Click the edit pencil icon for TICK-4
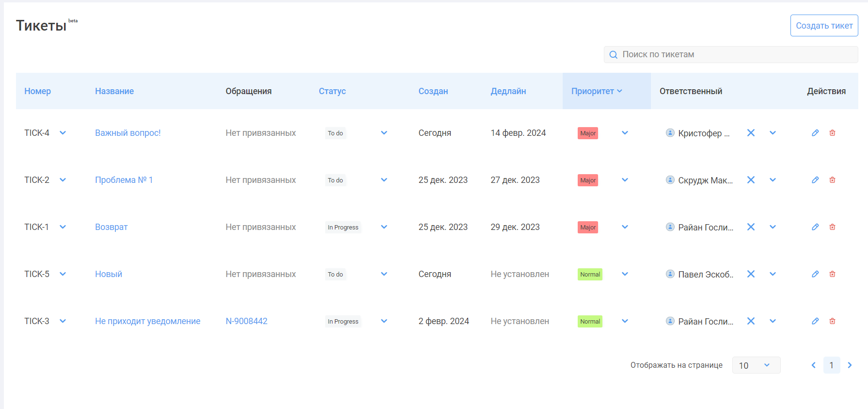The height and width of the screenshot is (409, 868). coord(815,133)
